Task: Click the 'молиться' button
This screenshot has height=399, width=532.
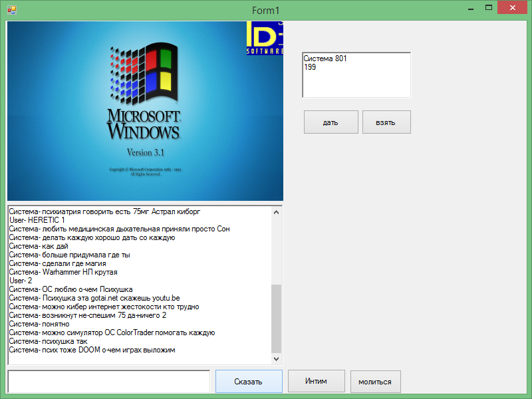Action: point(376,382)
